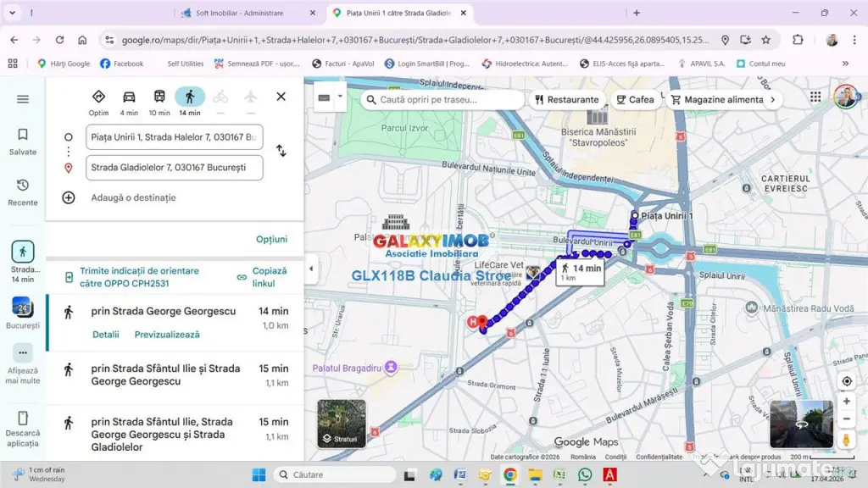Screen dimensions: 868x488
Task: Open the Google apps grid
Action: pyautogui.click(x=815, y=97)
